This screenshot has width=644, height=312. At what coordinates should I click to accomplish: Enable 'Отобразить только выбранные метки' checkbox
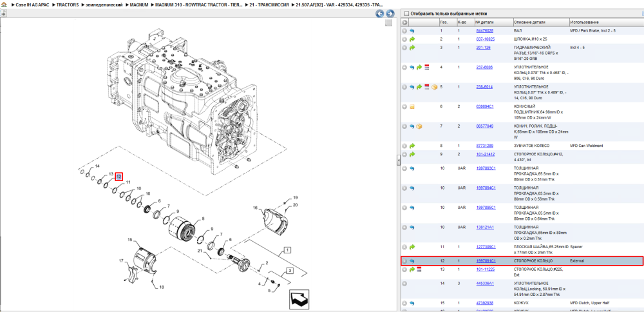tap(406, 14)
